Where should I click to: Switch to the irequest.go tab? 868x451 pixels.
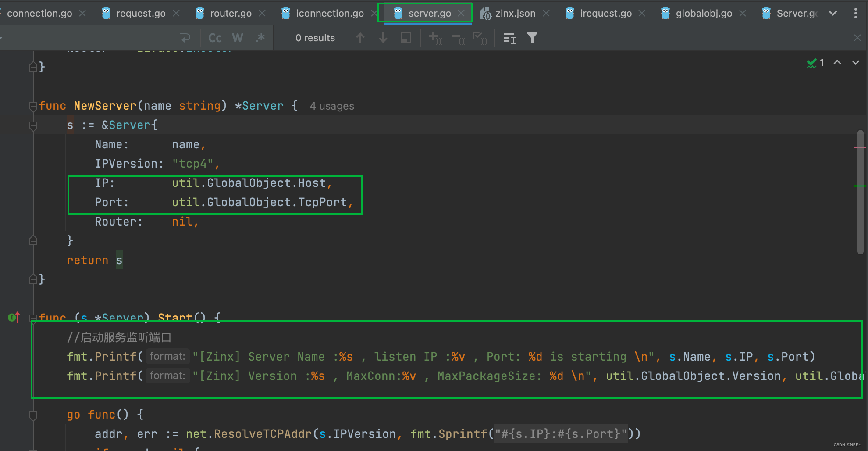[x=606, y=13]
